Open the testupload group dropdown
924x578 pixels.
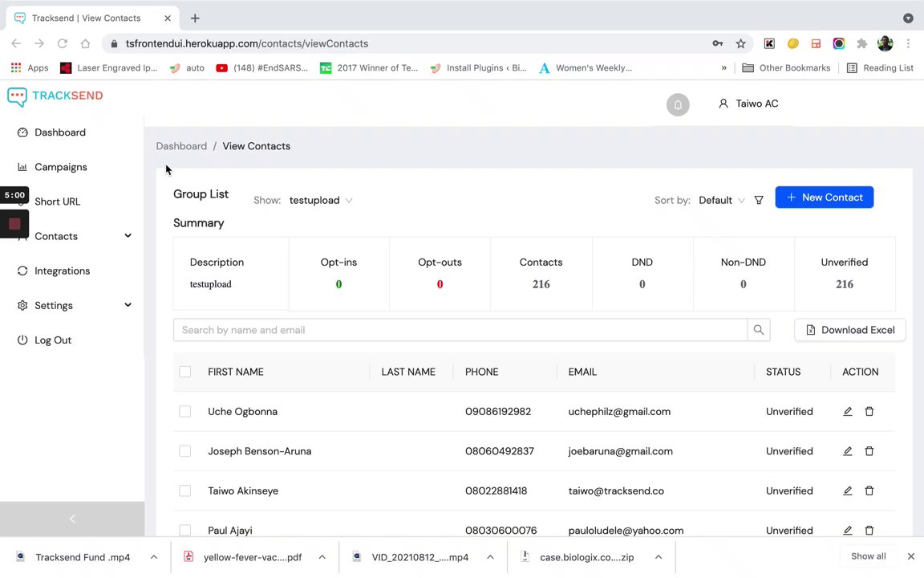click(321, 200)
